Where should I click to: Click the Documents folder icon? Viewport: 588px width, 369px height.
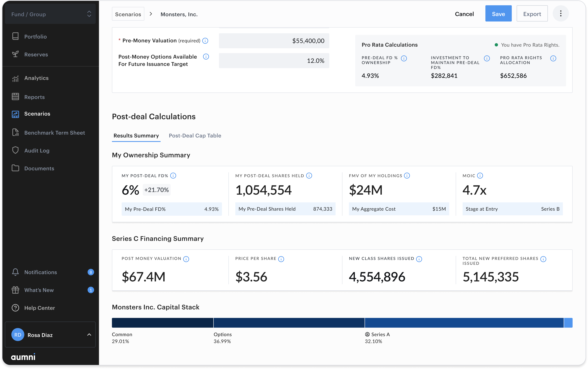click(15, 168)
